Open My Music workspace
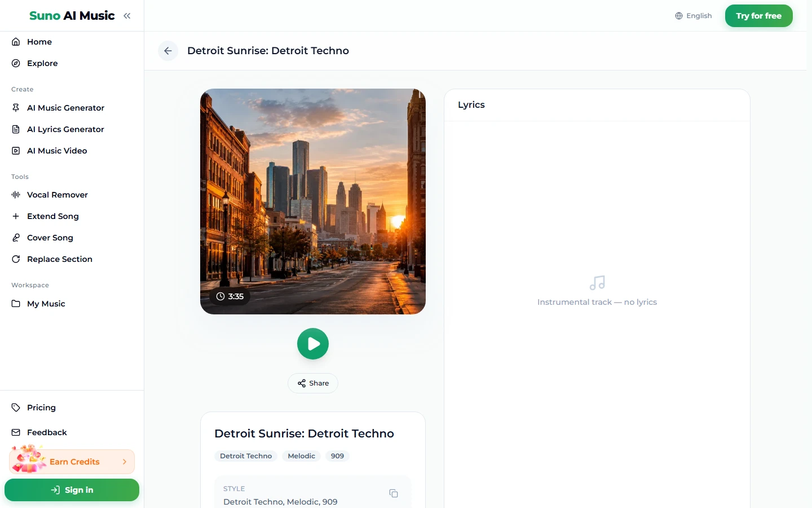Image resolution: width=812 pixels, height=508 pixels. 72,304
